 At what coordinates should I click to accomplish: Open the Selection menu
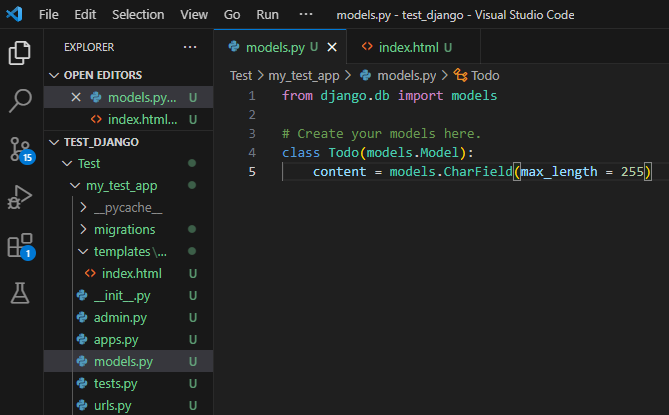tap(138, 15)
